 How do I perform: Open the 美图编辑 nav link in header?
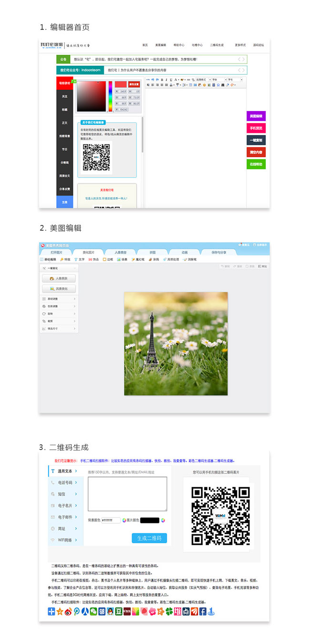click(161, 45)
